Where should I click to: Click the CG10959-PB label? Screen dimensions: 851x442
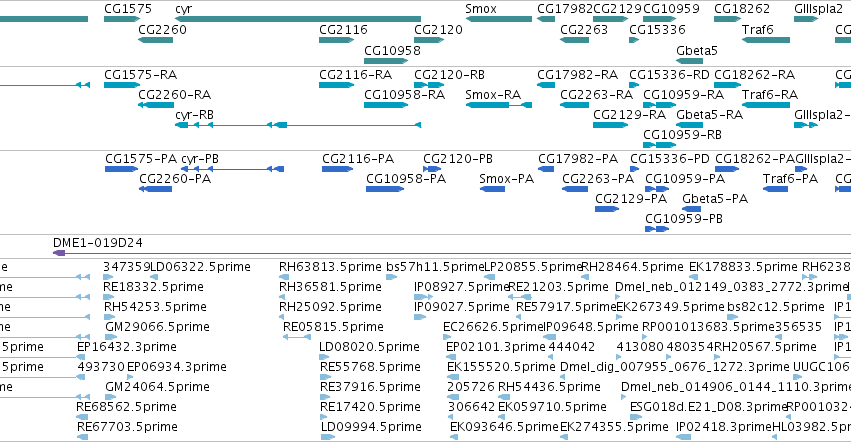684,218
